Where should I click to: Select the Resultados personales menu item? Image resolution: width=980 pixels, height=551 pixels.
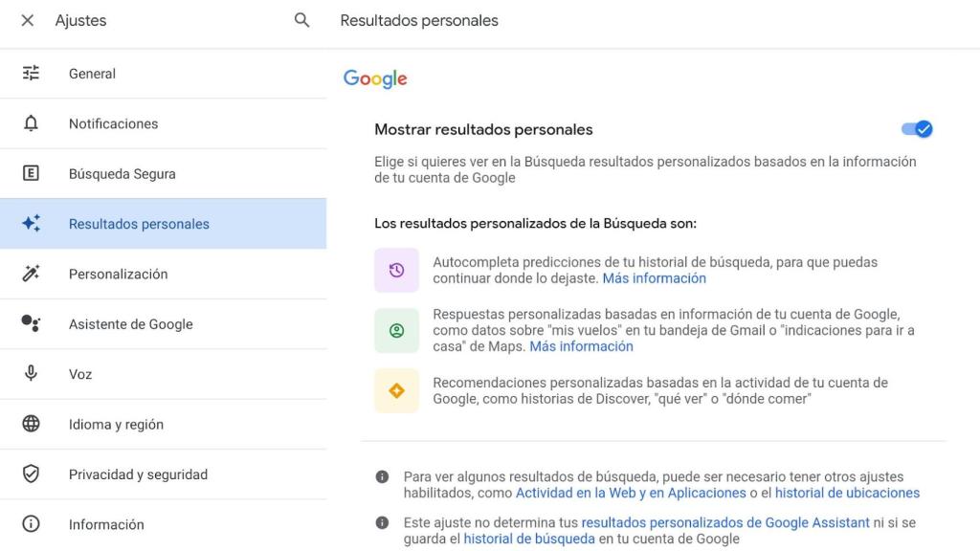point(163,224)
